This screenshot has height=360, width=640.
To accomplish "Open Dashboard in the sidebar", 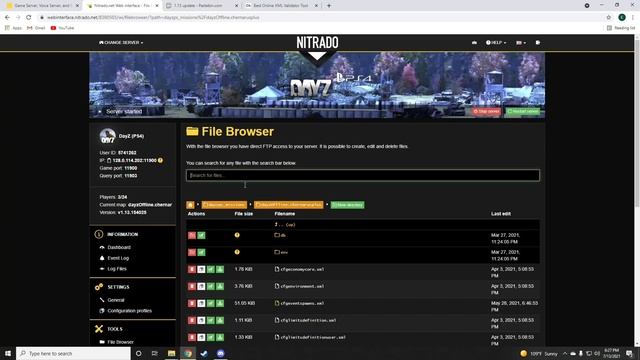I will coord(119,247).
